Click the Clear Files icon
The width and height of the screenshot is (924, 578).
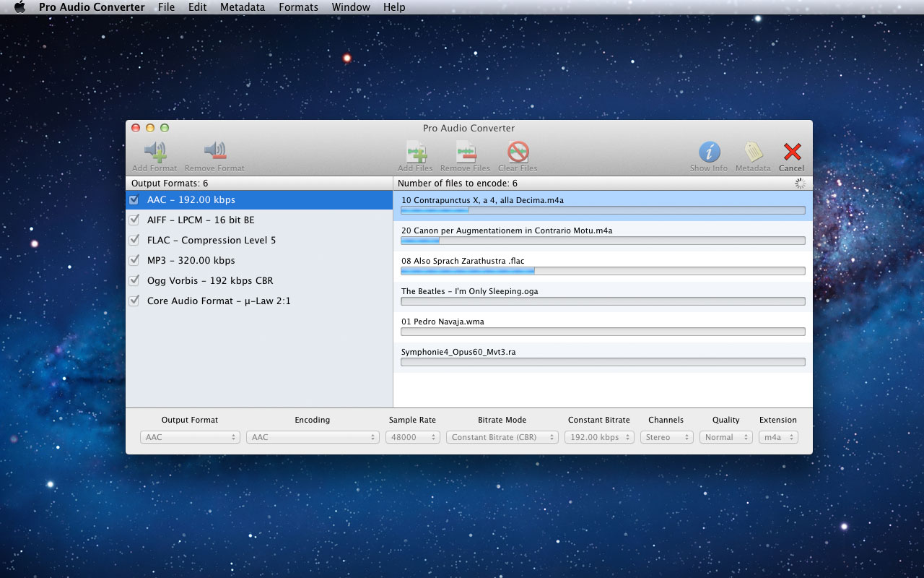pyautogui.click(x=518, y=152)
